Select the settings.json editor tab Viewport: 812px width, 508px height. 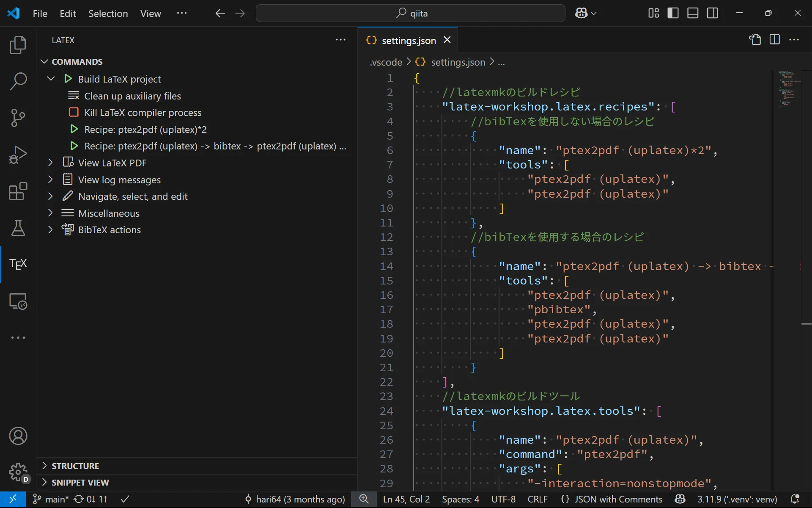coord(408,40)
